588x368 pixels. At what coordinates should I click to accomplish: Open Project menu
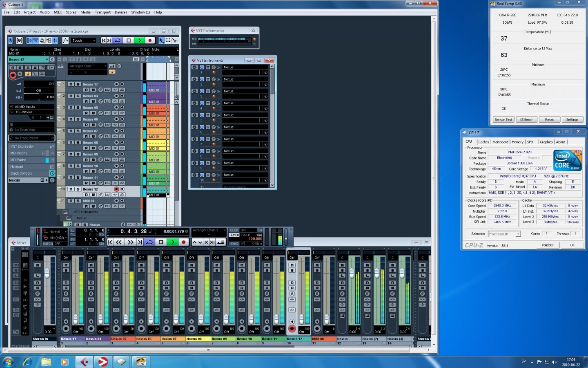click(30, 12)
